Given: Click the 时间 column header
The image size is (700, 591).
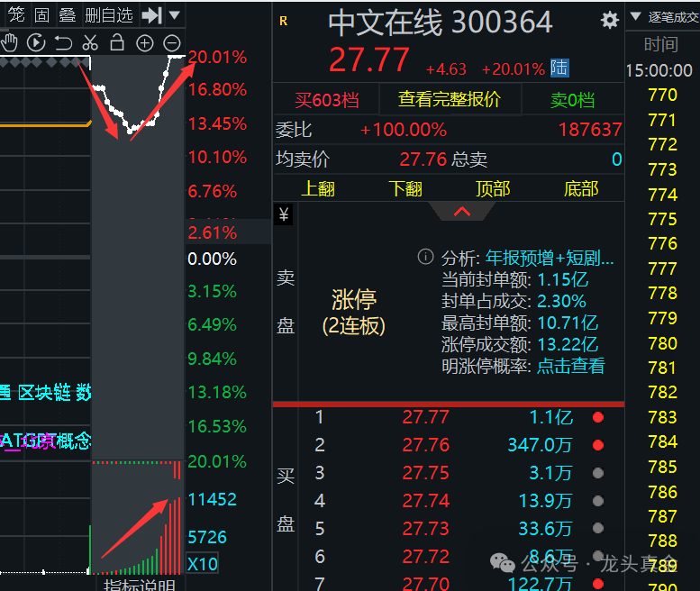Looking at the screenshot, I should click(x=661, y=45).
